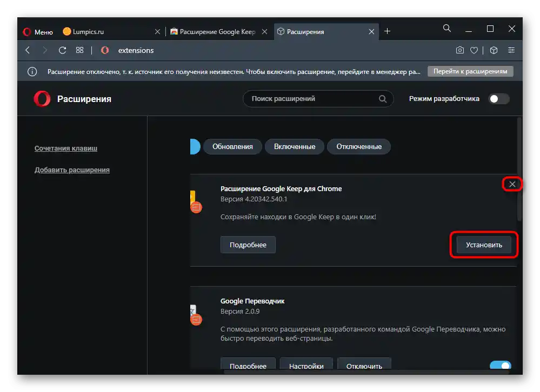This screenshot has width=540, height=392.
Task: Select the Обновления filter
Action: pos(232,146)
